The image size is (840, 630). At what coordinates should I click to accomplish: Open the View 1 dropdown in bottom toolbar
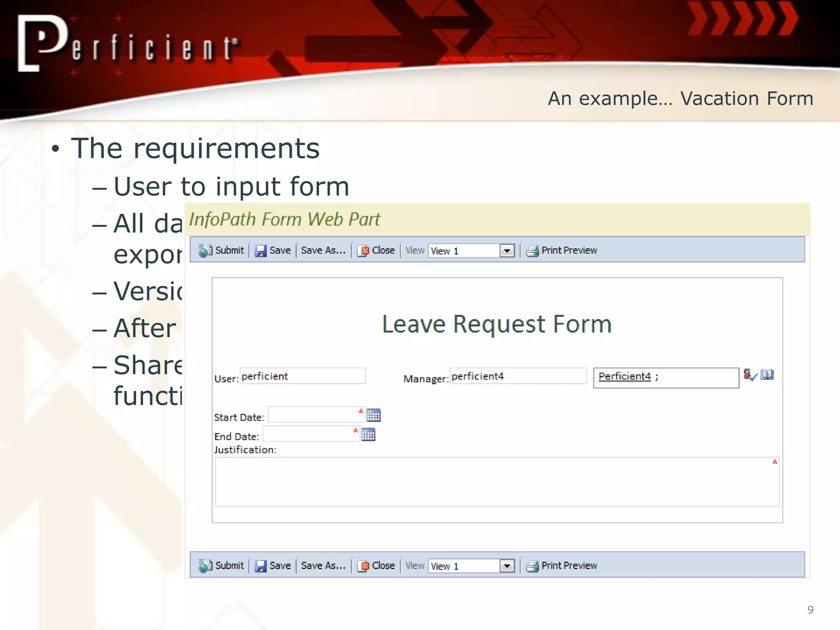pos(507,566)
